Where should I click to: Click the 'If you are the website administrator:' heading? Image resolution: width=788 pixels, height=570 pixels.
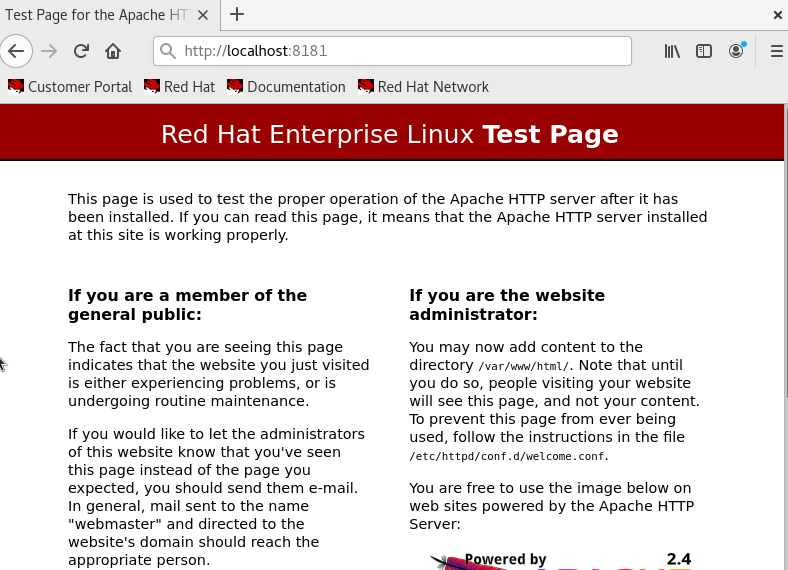[x=507, y=305]
